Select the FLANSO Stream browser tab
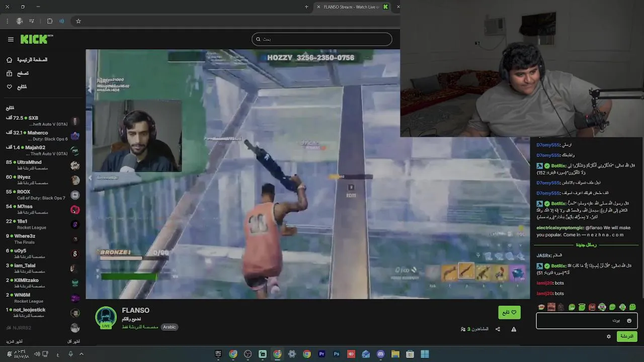 [353, 7]
